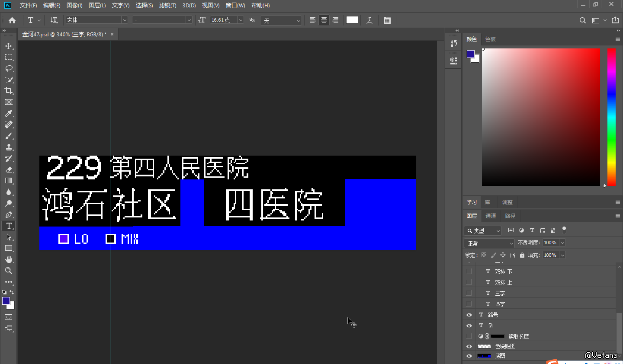
Task: Hide the 路号 layer
Action: tap(469, 315)
